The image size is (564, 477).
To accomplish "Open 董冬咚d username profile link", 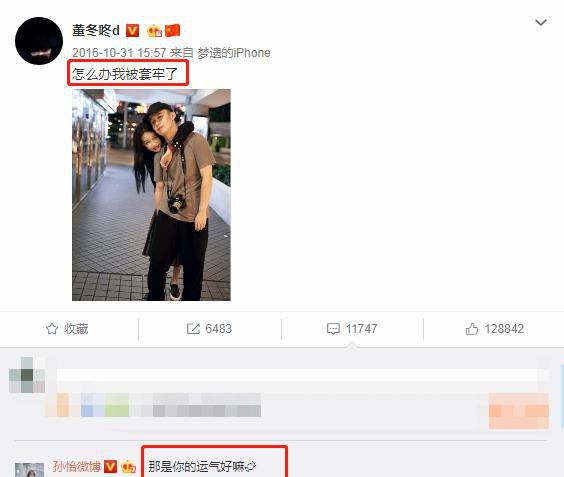I will point(96,31).
